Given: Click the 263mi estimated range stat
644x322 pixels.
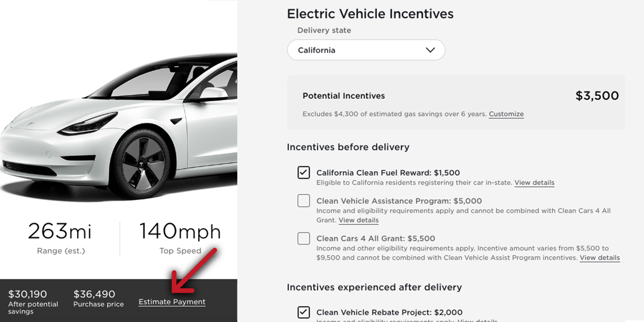Looking at the screenshot, I should pyautogui.click(x=60, y=231).
